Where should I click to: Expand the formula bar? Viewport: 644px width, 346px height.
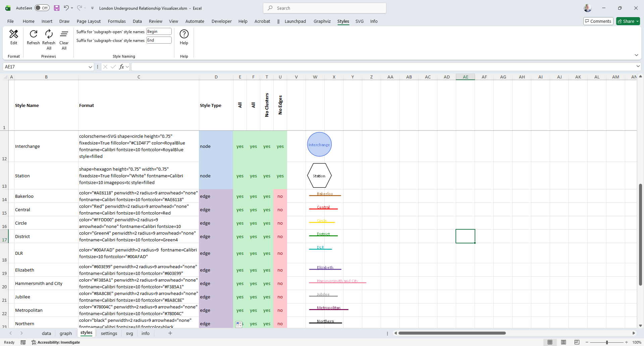pyautogui.click(x=638, y=66)
